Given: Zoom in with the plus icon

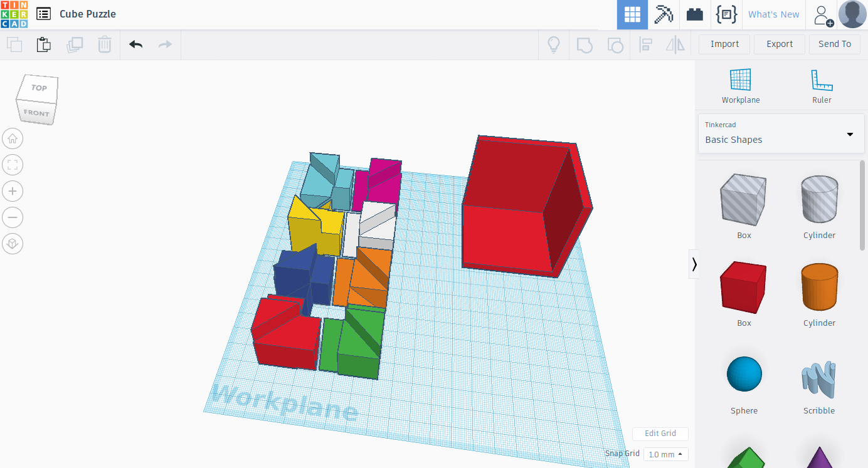Looking at the screenshot, I should [x=13, y=191].
